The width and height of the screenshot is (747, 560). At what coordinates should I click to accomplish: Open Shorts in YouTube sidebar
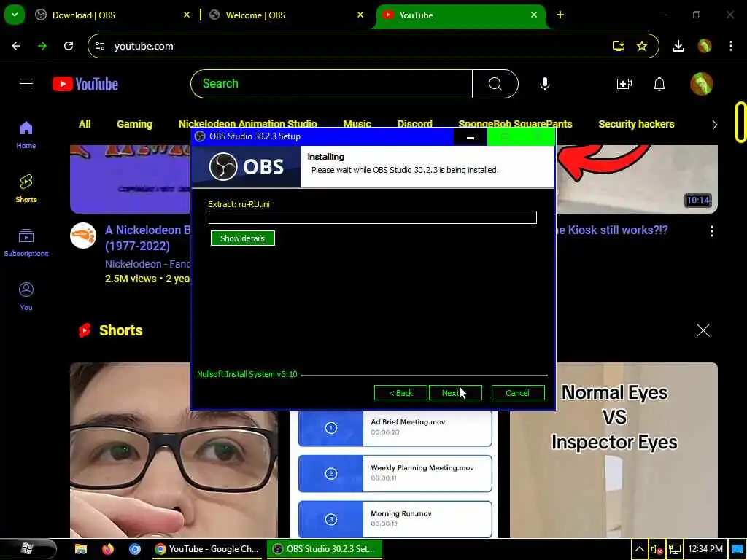click(x=26, y=189)
